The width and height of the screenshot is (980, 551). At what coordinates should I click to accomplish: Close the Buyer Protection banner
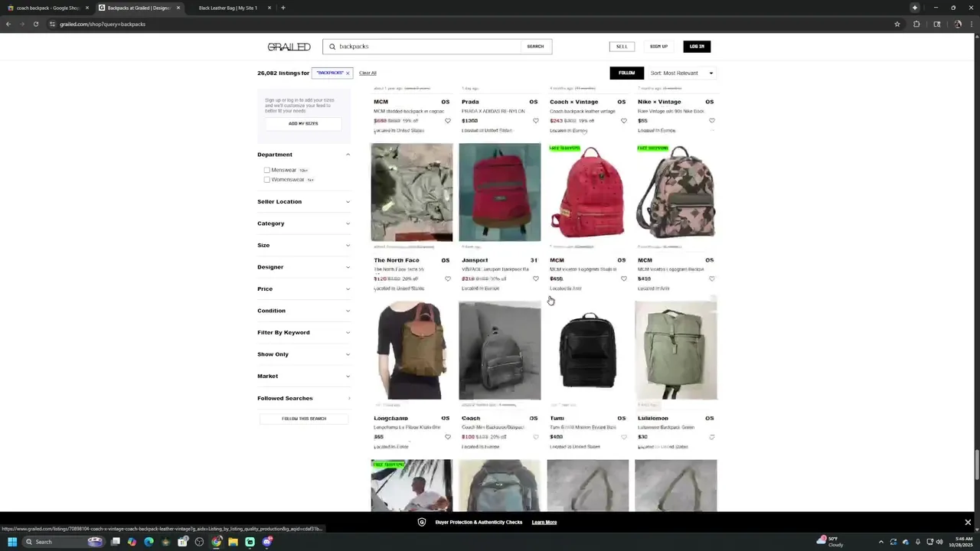tap(968, 522)
